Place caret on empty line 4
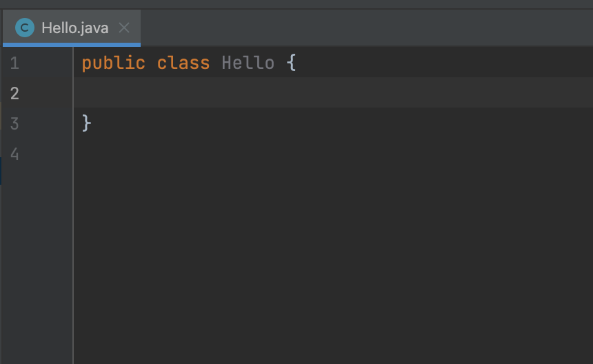Screen dimensions: 593x364 point(333,154)
